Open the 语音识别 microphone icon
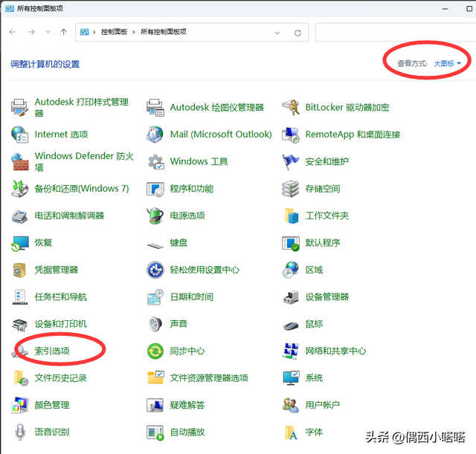This screenshot has width=476, height=454. [x=20, y=432]
